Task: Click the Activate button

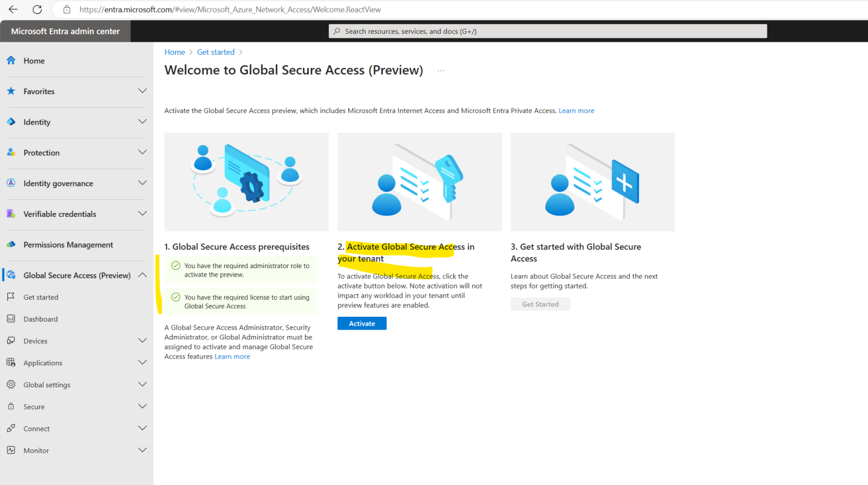Action: point(362,323)
